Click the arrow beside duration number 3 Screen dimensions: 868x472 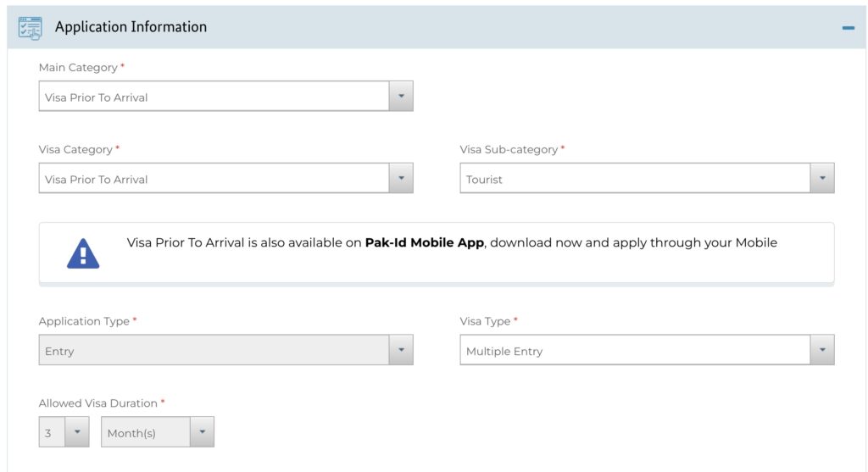point(76,432)
